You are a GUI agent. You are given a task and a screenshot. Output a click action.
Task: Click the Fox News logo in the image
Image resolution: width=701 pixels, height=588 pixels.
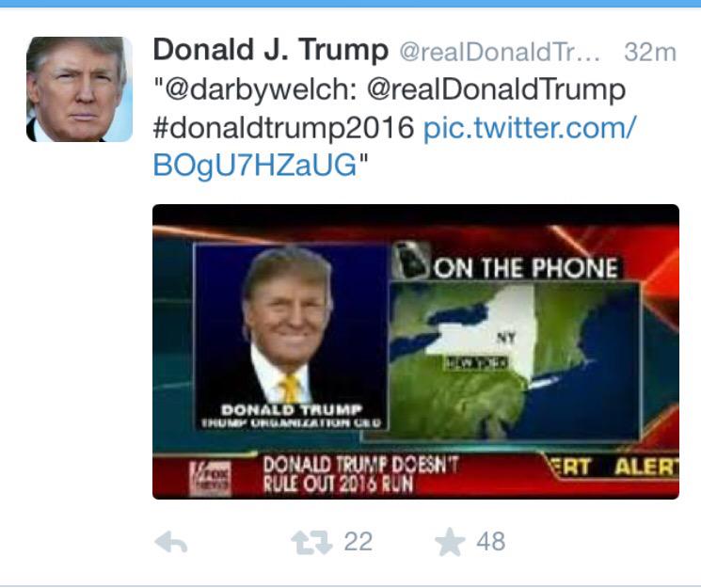(210, 479)
